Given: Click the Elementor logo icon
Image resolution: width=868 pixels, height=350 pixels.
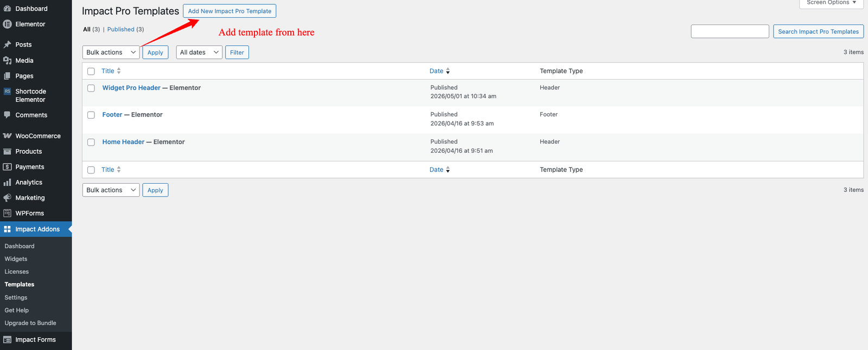Looking at the screenshot, I should (x=7, y=24).
